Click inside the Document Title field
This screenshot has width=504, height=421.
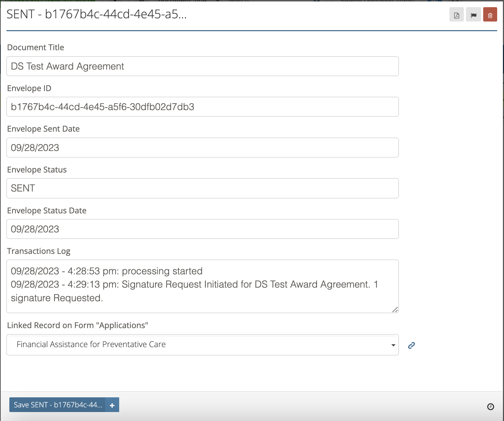click(x=202, y=66)
